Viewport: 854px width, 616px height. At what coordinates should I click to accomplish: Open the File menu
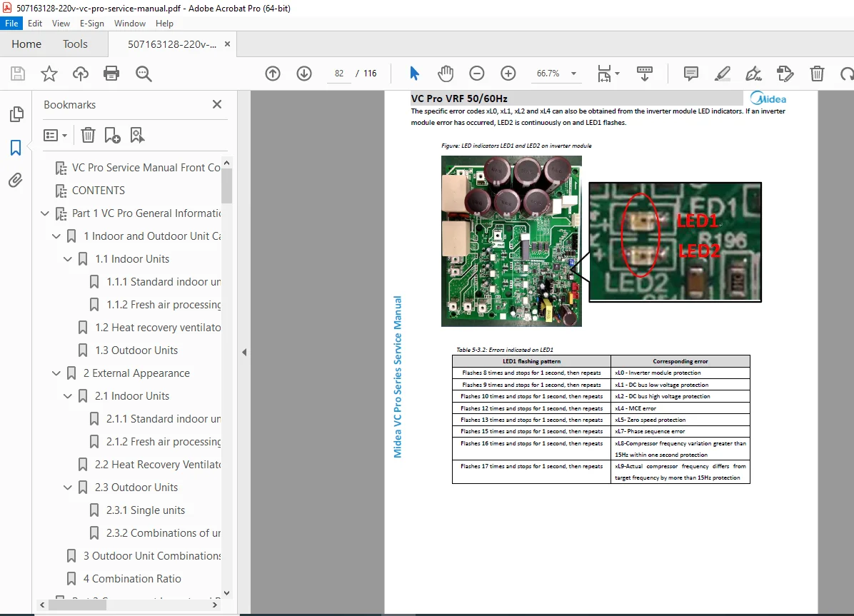(11, 24)
